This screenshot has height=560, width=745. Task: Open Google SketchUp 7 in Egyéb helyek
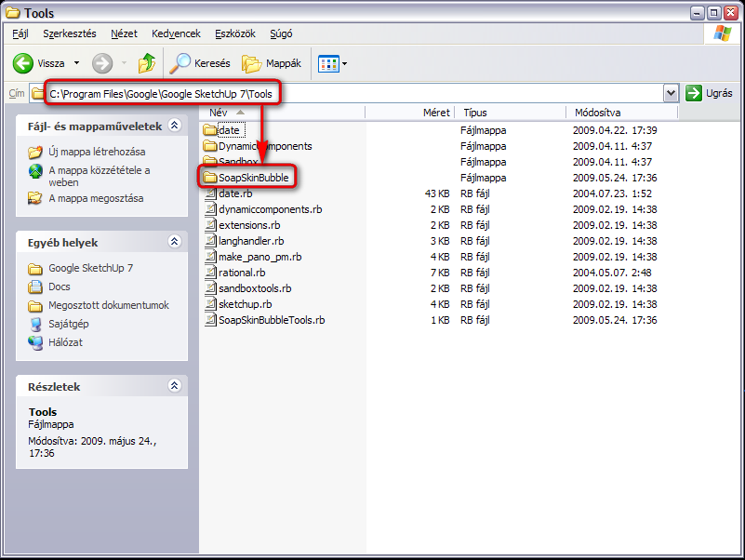[x=91, y=268]
